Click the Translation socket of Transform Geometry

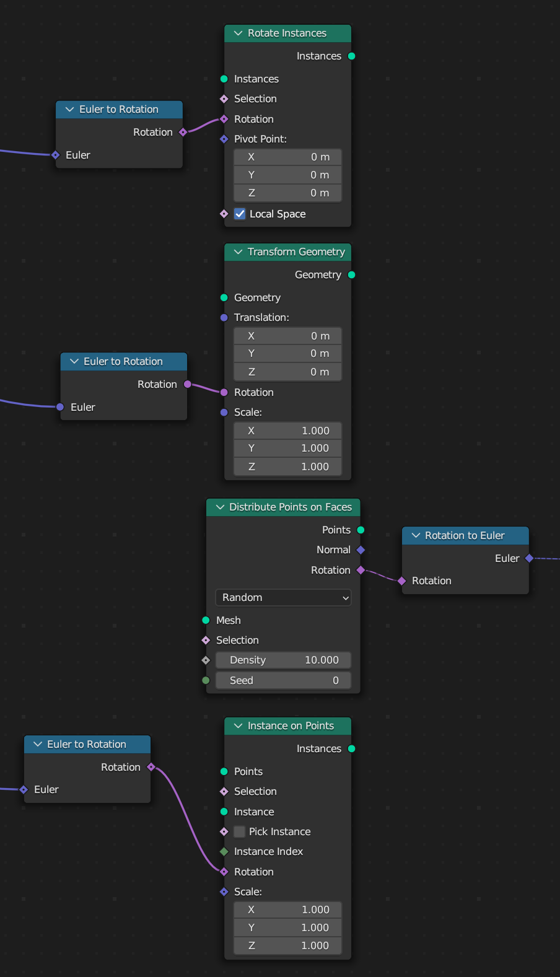pyautogui.click(x=224, y=318)
